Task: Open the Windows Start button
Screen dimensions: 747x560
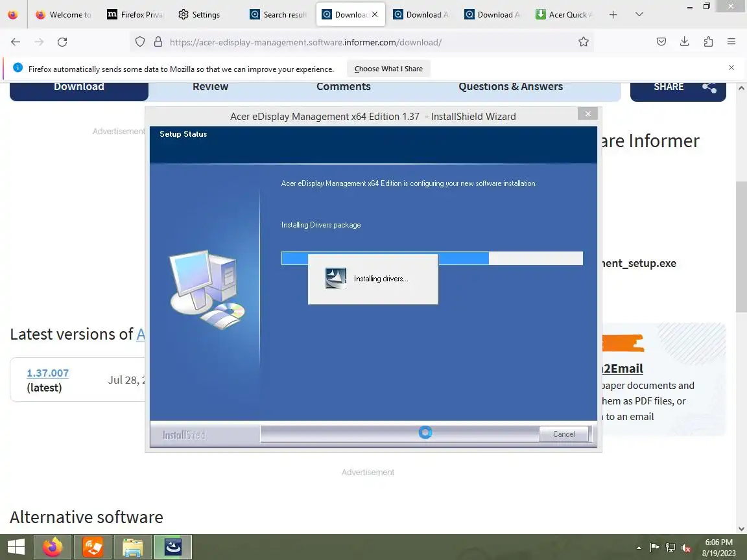Action: coord(16,546)
